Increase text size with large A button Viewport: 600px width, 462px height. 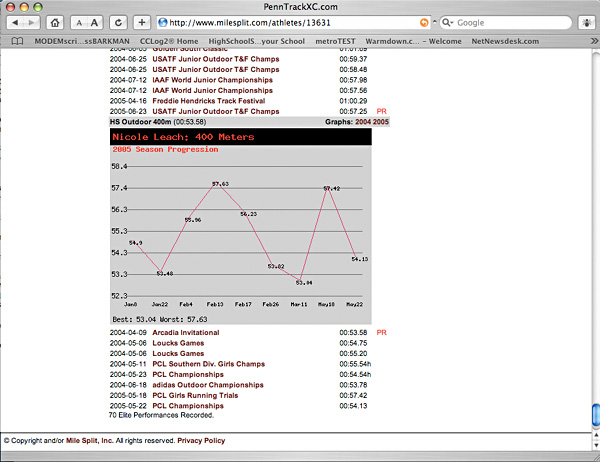[93, 21]
